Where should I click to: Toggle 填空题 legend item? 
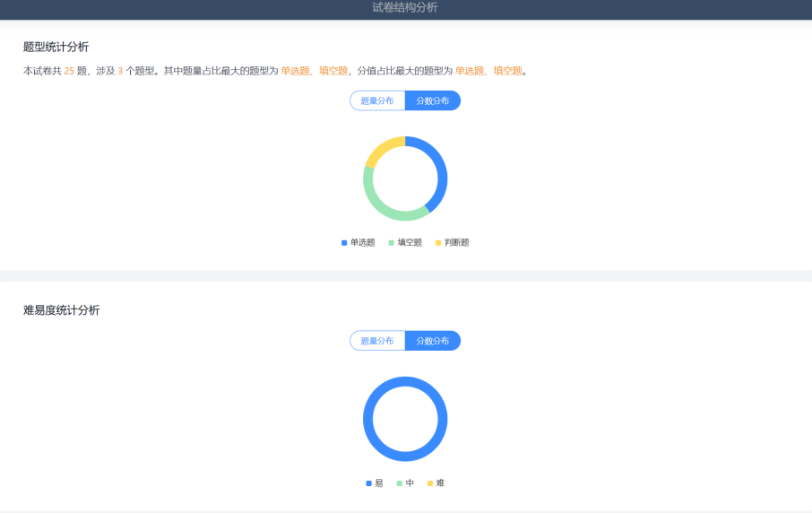(x=405, y=242)
